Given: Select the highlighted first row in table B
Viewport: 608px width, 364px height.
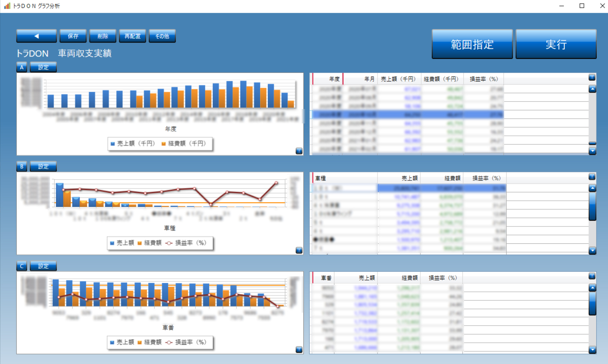Looking at the screenshot, I should point(409,188).
